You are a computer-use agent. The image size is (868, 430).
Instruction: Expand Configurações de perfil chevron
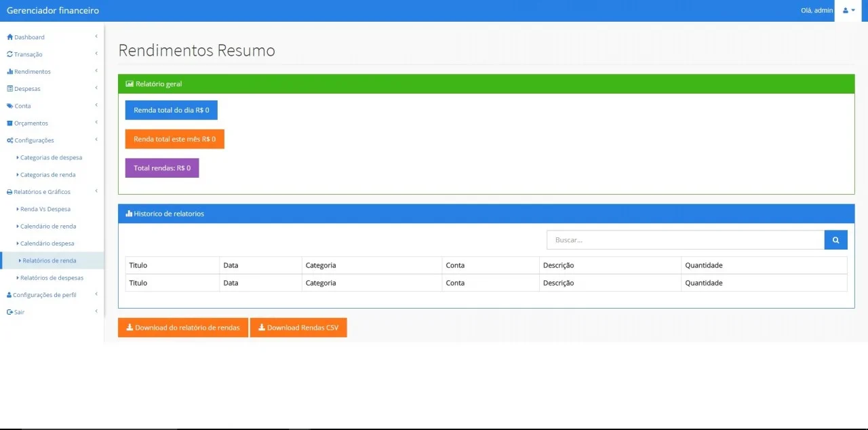[96, 294]
